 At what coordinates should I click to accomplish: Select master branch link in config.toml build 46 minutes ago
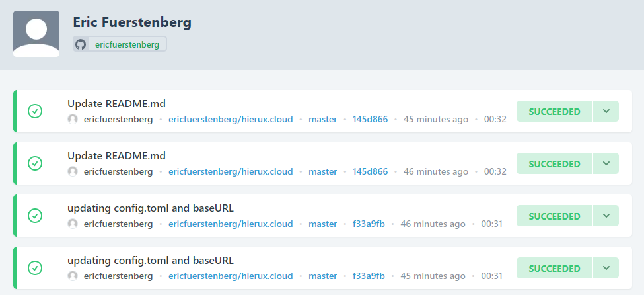[x=322, y=224]
